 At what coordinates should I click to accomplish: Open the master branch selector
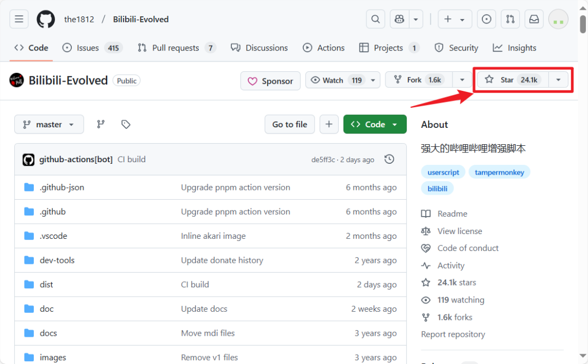pyautogui.click(x=49, y=124)
